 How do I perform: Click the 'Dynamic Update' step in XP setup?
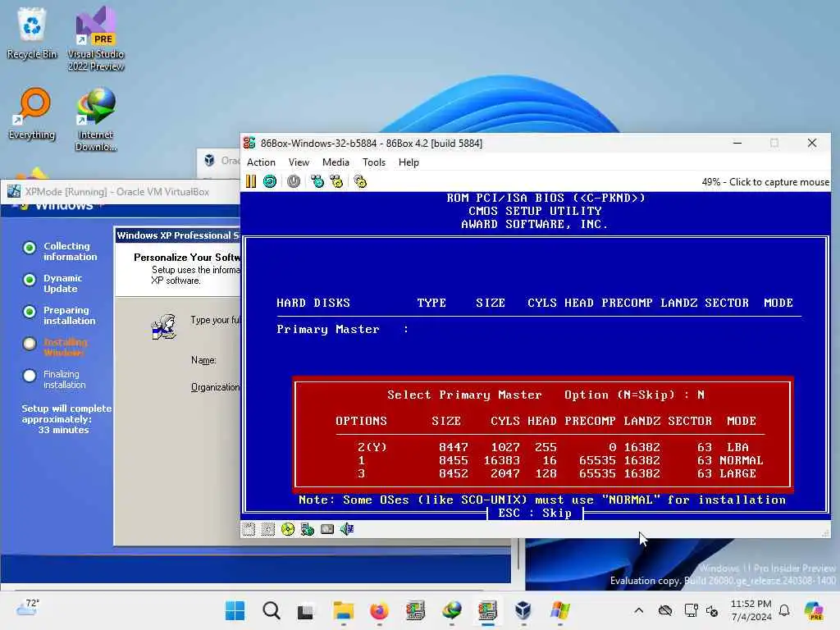click(x=62, y=283)
